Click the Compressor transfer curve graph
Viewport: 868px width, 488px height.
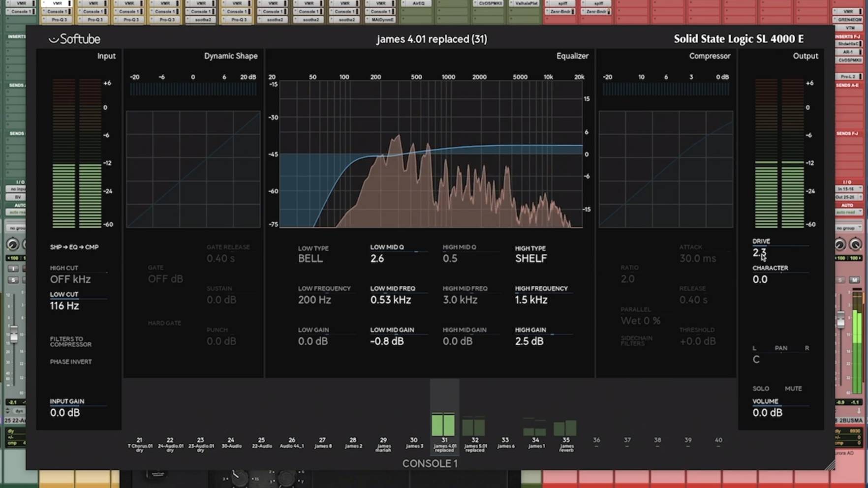tap(666, 169)
